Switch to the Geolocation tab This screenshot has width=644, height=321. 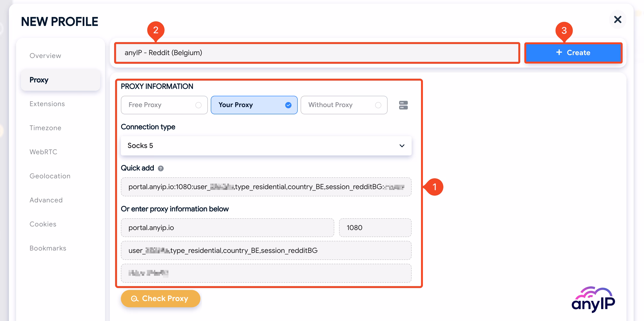click(50, 176)
